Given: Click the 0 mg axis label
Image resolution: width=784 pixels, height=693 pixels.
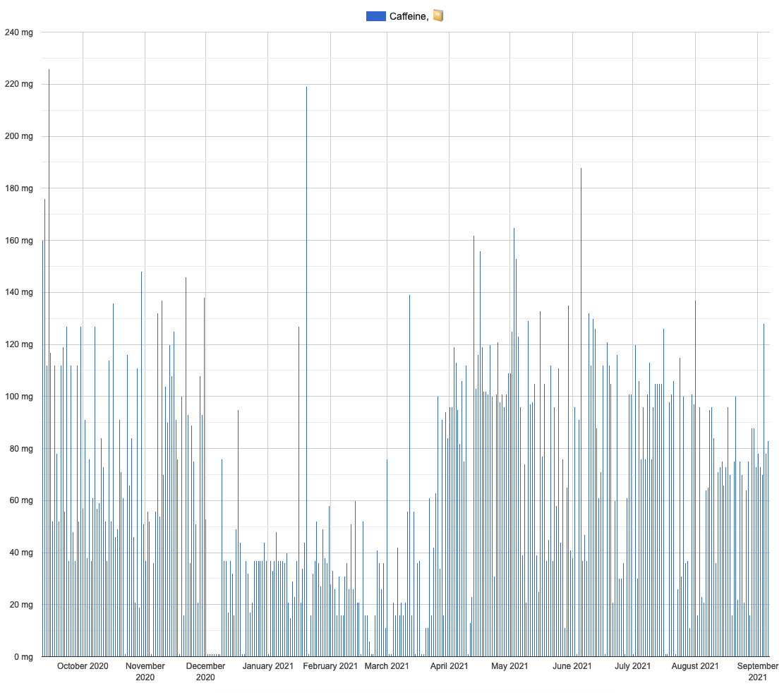Looking at the screenshot, I should coord(23,657).
